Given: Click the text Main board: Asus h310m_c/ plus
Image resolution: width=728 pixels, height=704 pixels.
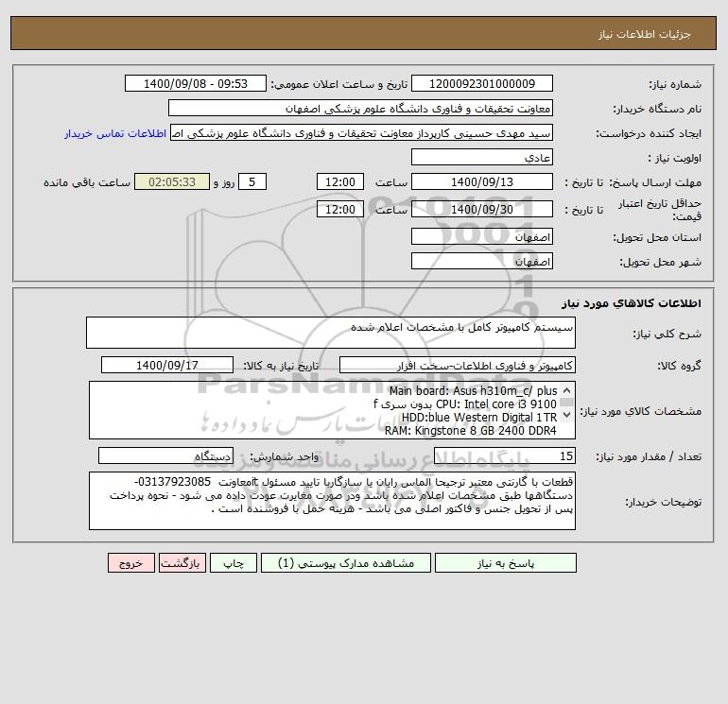Looking at the screenshot, I should click(473, 391).
